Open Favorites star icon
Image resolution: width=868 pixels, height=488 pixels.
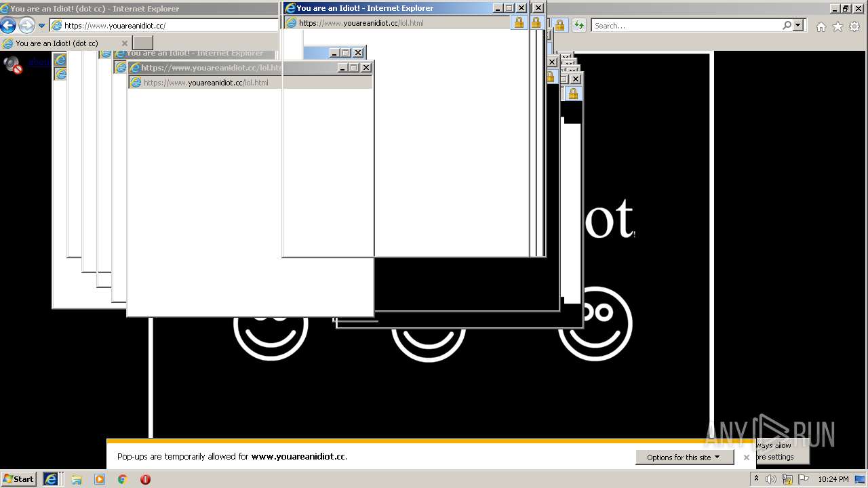[838, 26]
